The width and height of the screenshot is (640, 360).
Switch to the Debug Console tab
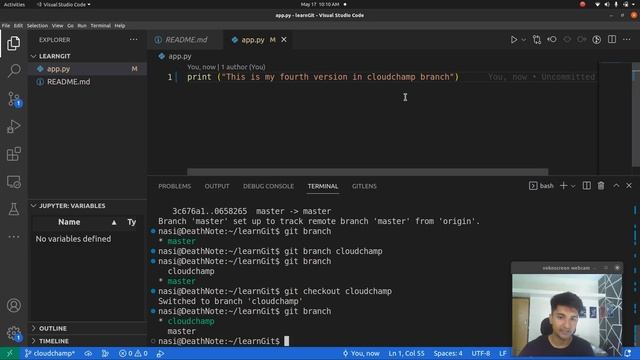(x=268, y=186)
